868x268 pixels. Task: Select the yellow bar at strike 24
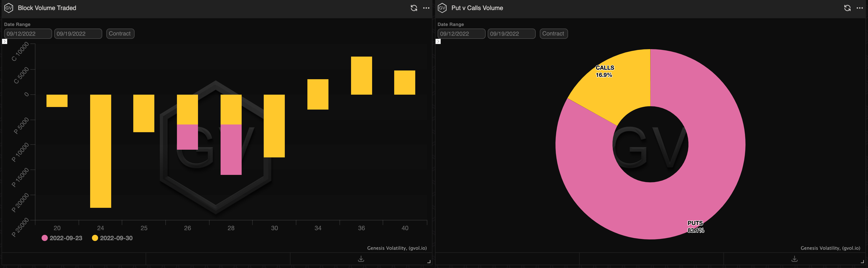pos(100,151)
